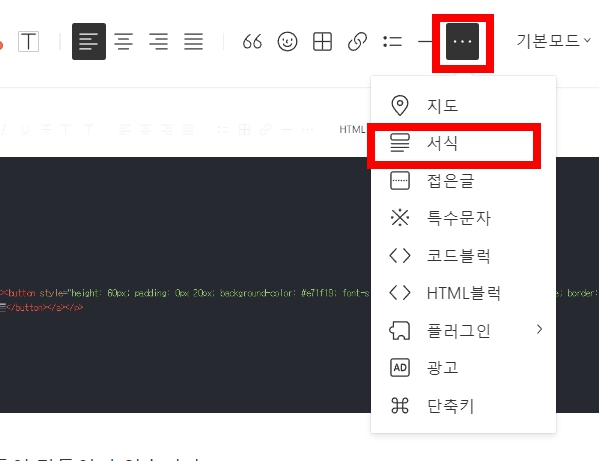Click the faded HTML mode label

click(352, 129)
